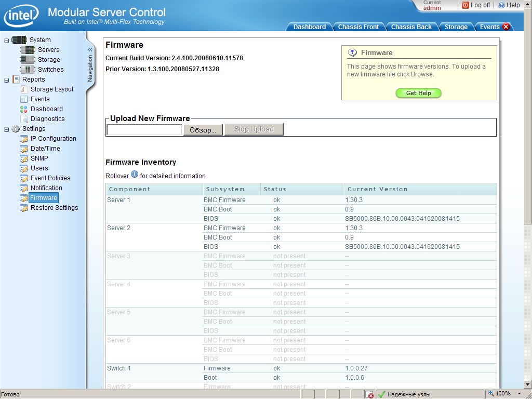Collapse the System tree node

pos(6,40)
